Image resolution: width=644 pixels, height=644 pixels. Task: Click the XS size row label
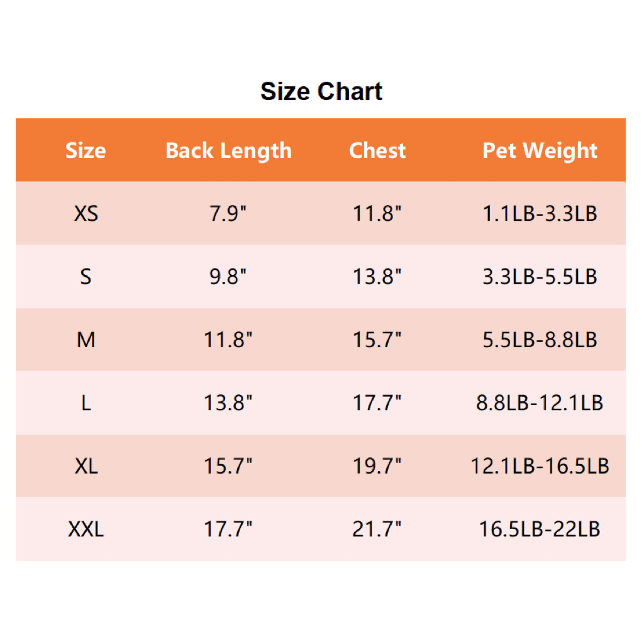86,214
